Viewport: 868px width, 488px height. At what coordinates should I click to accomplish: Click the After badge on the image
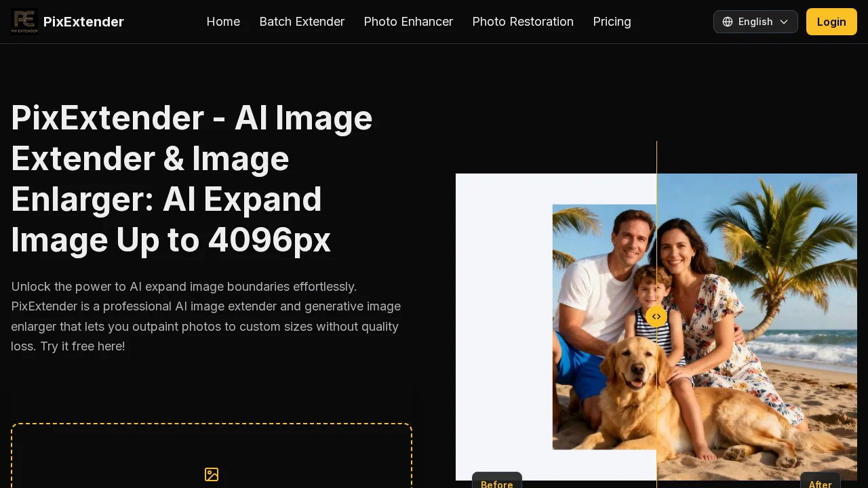[x=821, y=484]
